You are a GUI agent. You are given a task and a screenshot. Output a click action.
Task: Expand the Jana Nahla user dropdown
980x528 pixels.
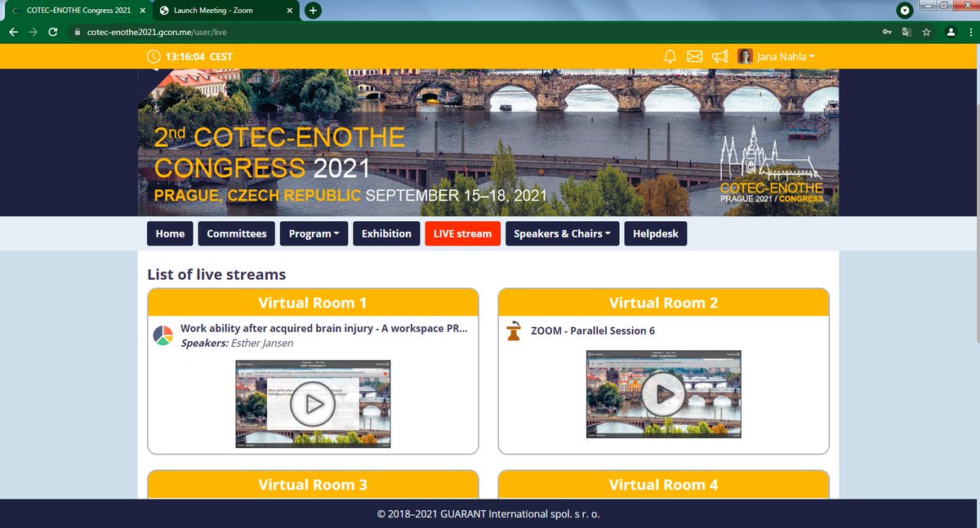785,56
